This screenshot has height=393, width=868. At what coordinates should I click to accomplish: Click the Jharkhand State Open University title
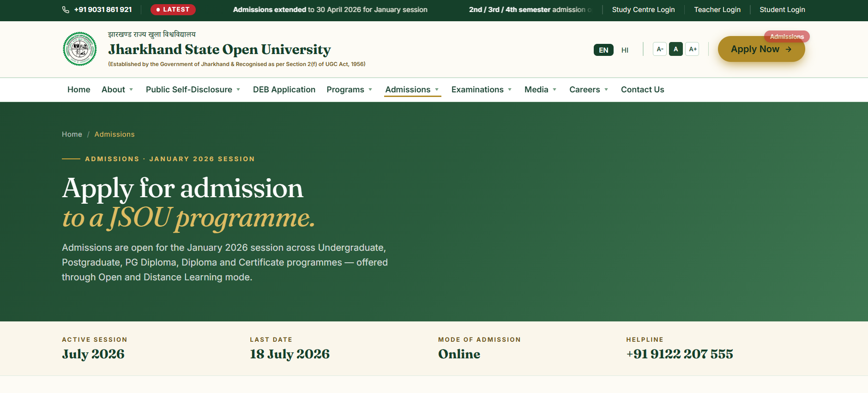219,49
